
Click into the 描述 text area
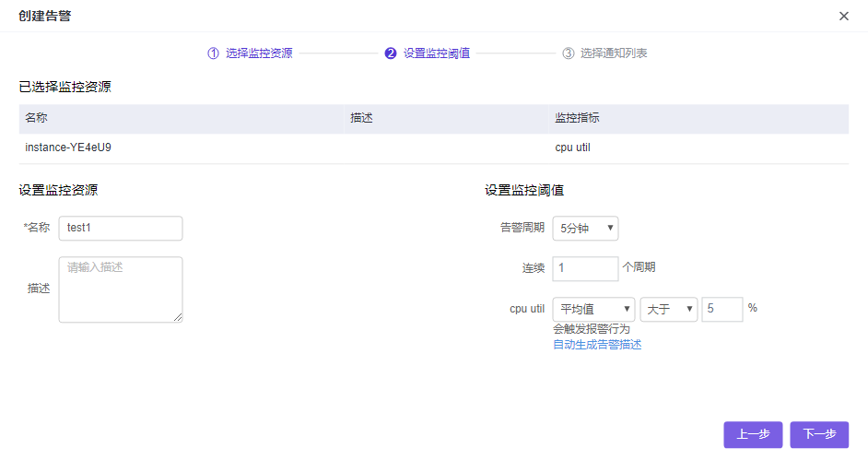[x=120, y=289]
